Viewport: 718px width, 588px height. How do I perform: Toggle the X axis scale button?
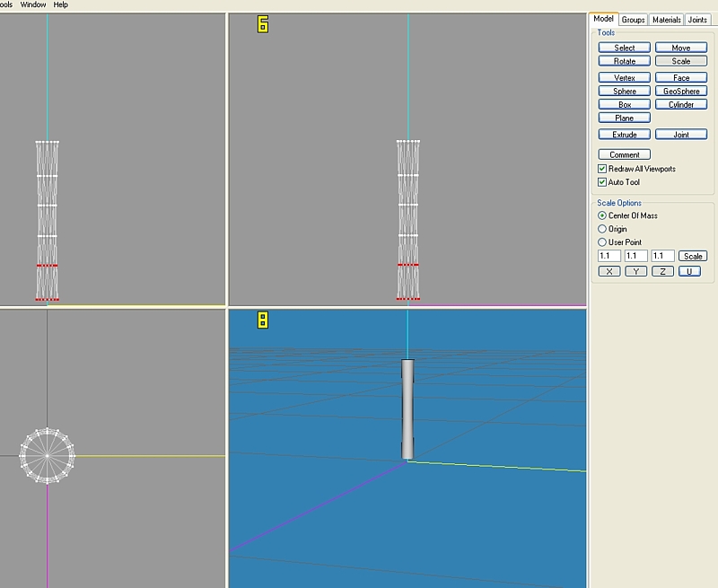click(x=609, y=271)
